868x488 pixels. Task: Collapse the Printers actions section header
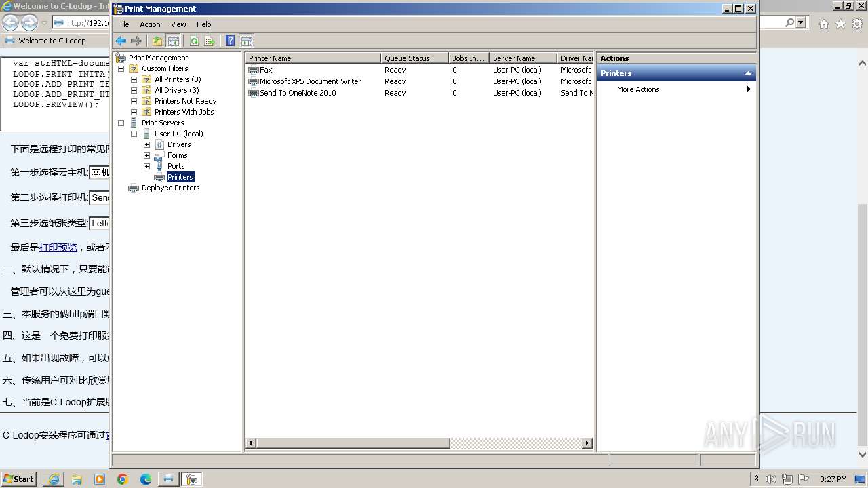point(749,73)
